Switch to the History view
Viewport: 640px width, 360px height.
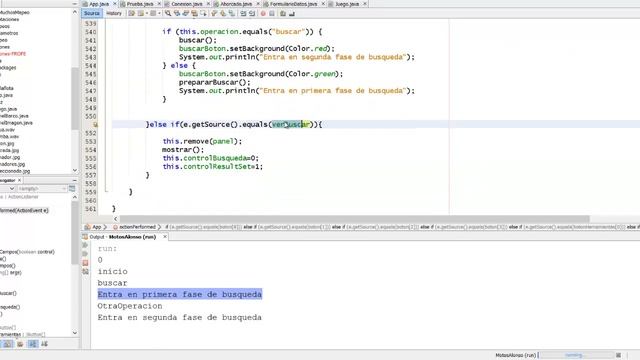pyautogui.click(x=114, y=13)
